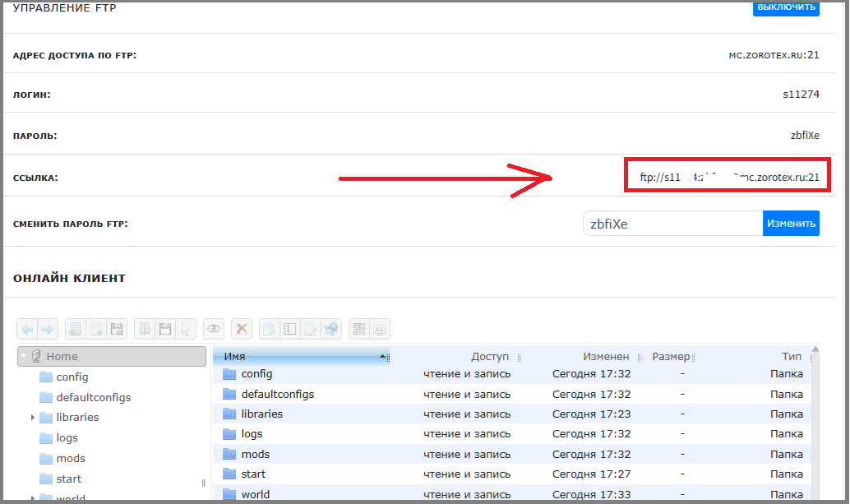Click the tree panel splitter handle

click(x=203, y=483)
